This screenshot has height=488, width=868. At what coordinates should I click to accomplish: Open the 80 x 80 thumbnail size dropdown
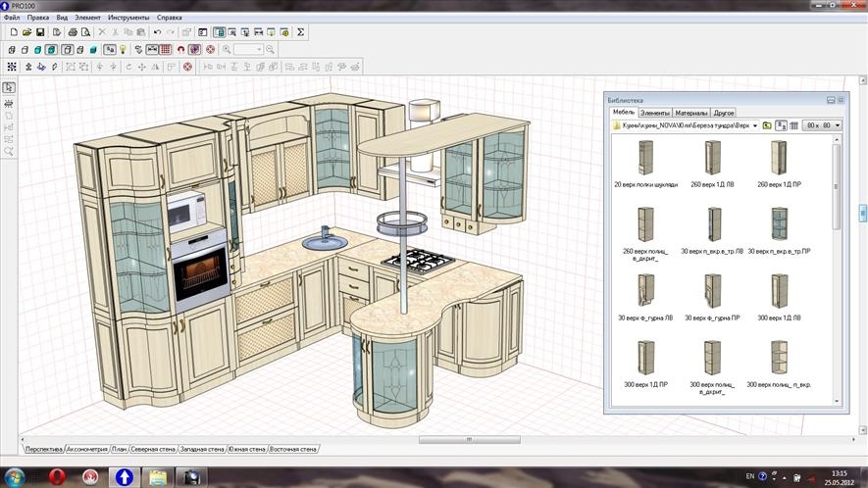823,126
